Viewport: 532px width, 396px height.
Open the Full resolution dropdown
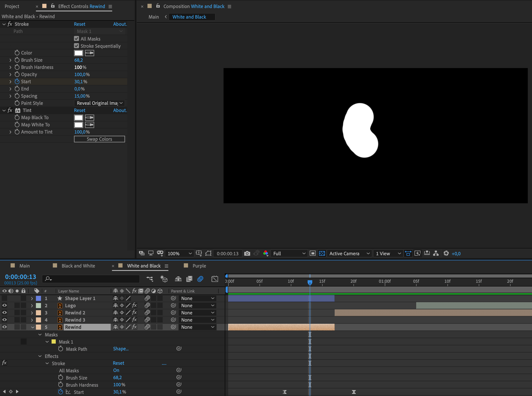(x=289, y=253)
